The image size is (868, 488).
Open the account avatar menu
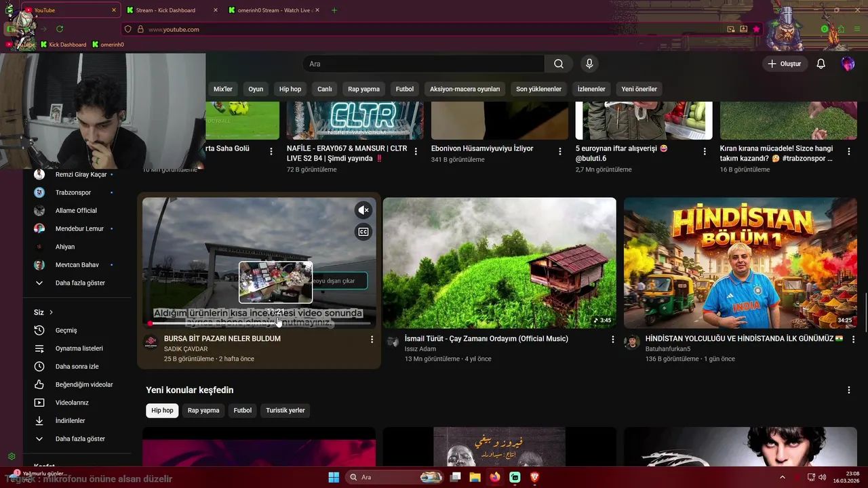(848, 64)
